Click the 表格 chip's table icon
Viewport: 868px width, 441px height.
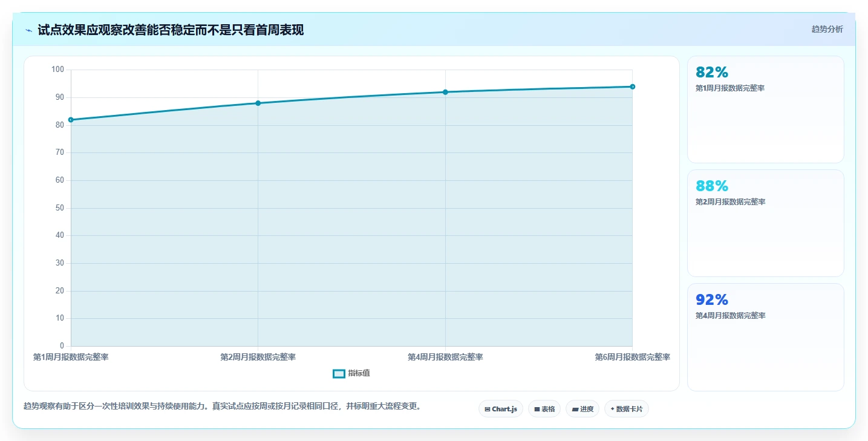537,410
